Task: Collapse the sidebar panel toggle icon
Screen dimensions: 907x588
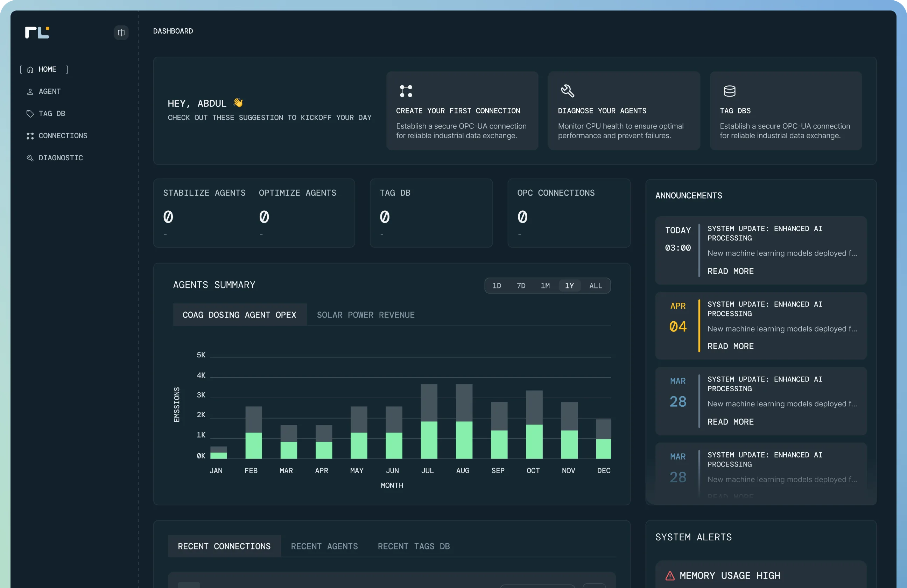Action: (121, 33)
